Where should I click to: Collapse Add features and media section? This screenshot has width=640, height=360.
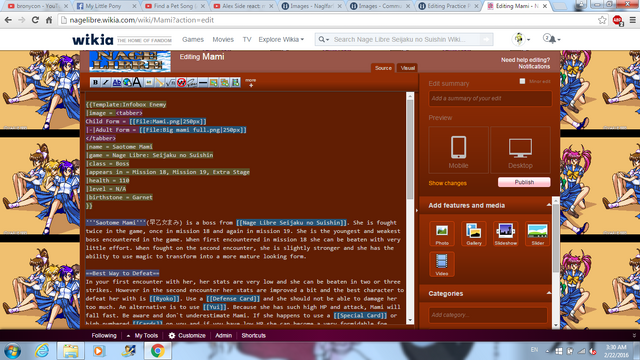[549, 205]
